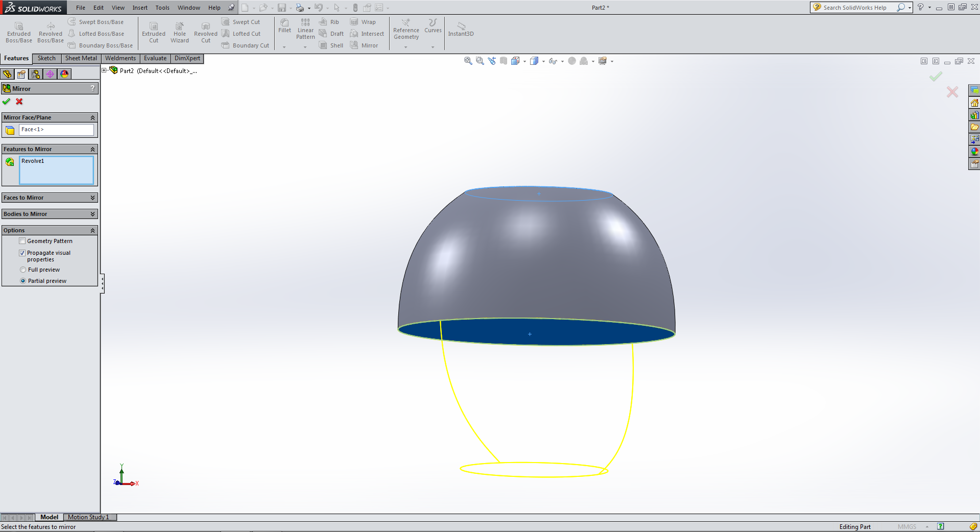This screenshot has height=532, width=980.
Task: Collapse the Features to Mirror section
Action: (x=92, y=149)
